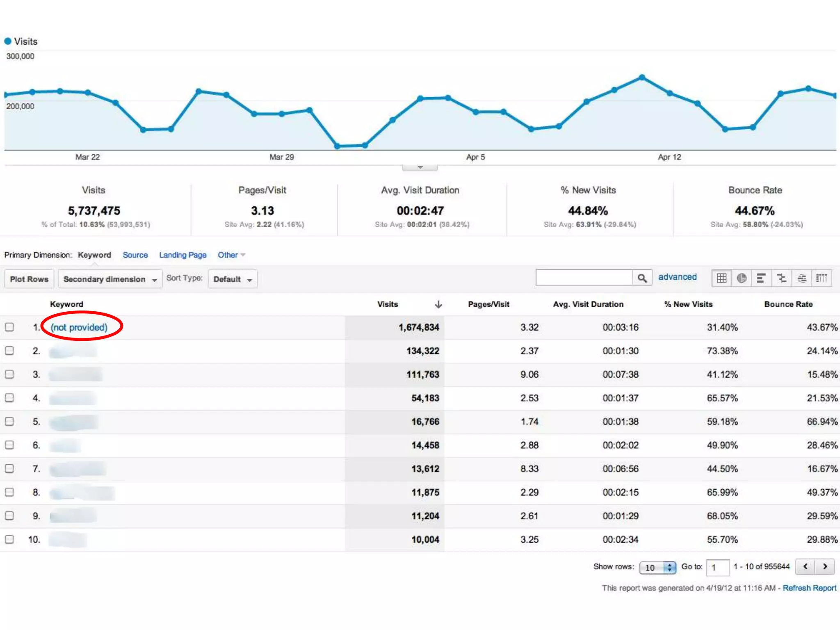Select the performance bar view icon
Viewport: 840px width, 630px height.
761,278
